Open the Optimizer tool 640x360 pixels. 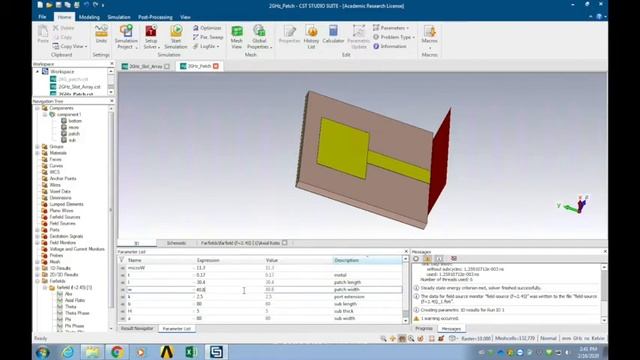(207, 28)
